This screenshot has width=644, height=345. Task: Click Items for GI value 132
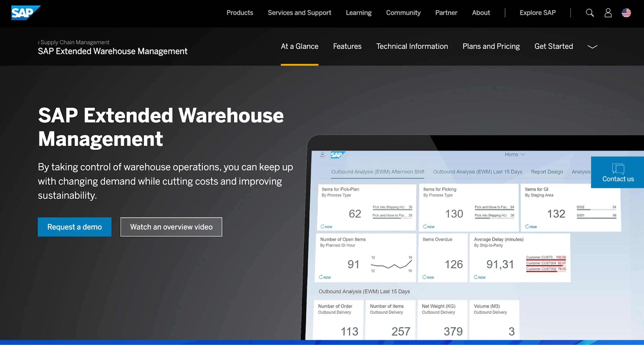point(556,214)
